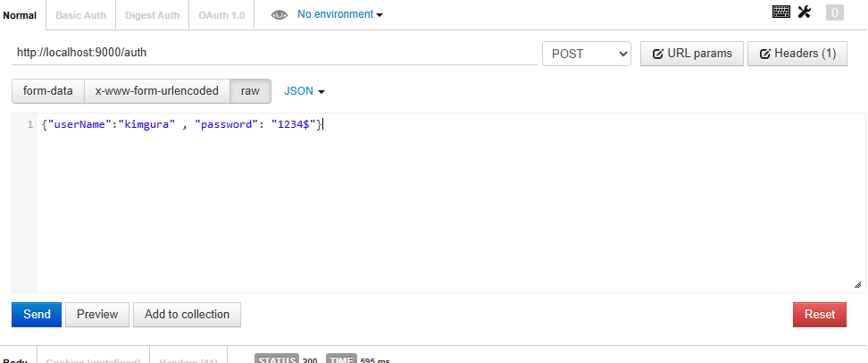This screenshot has height=363, width=868.
Task: Expand the No environment dropdown
Action: 340,14
